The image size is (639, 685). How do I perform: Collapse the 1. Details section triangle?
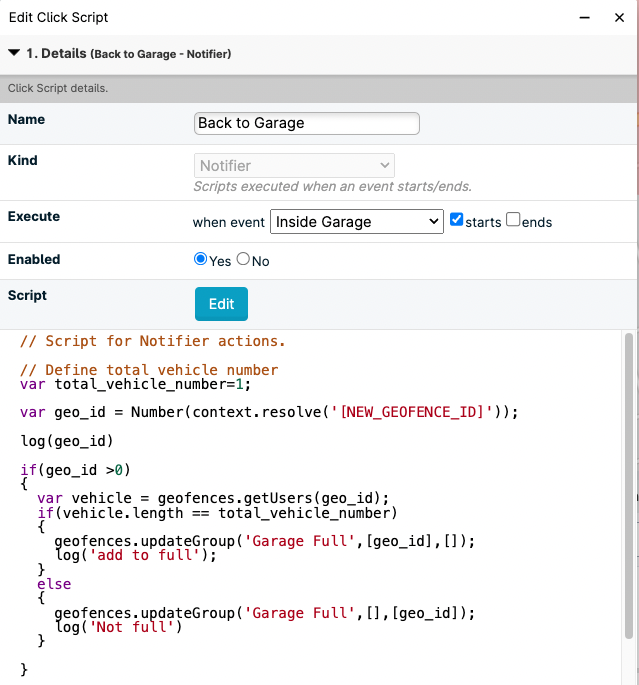14,53
